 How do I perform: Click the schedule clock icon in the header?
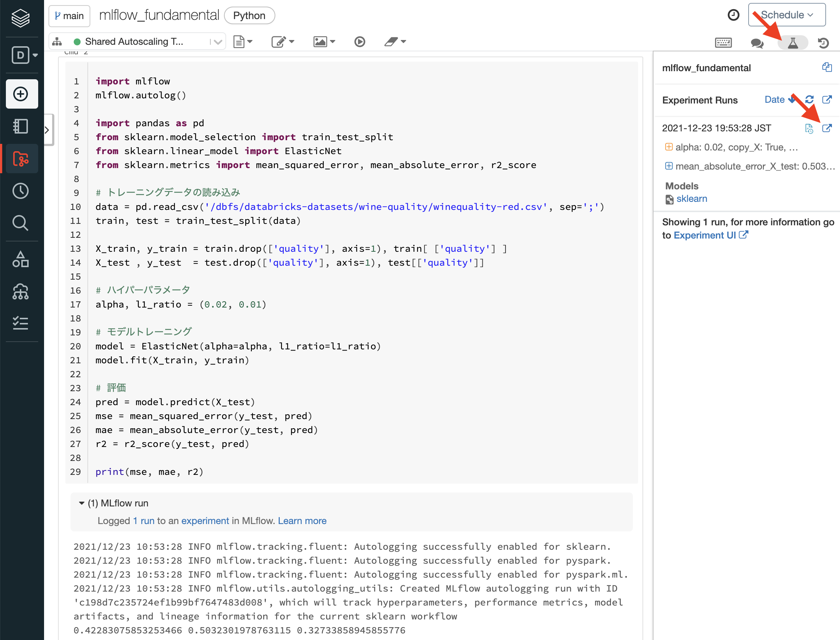click(733, 15)
